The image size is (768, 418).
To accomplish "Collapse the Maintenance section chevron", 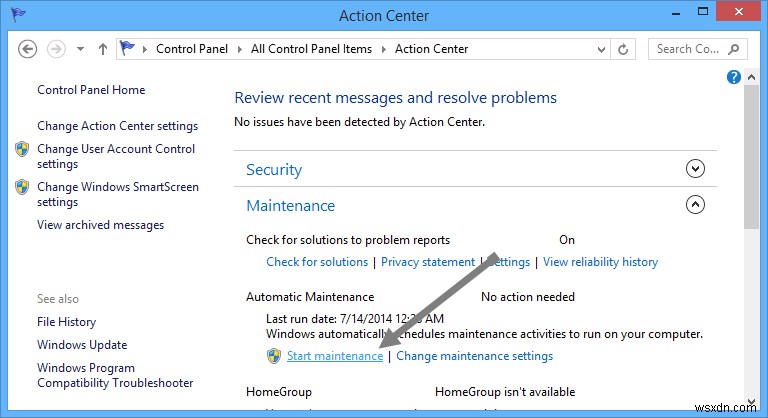I will click(x=695, y=205).
